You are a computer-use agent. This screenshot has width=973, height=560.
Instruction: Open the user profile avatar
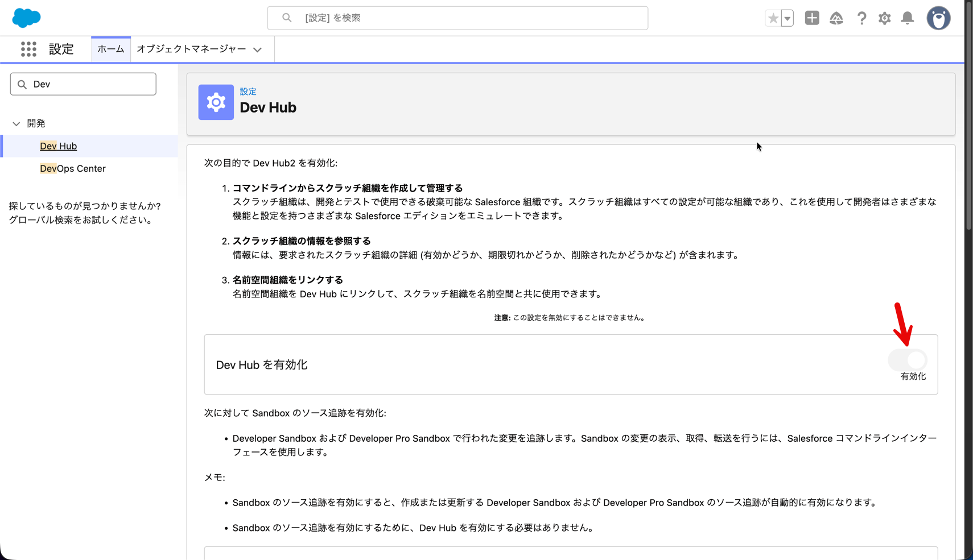[938, 18]
